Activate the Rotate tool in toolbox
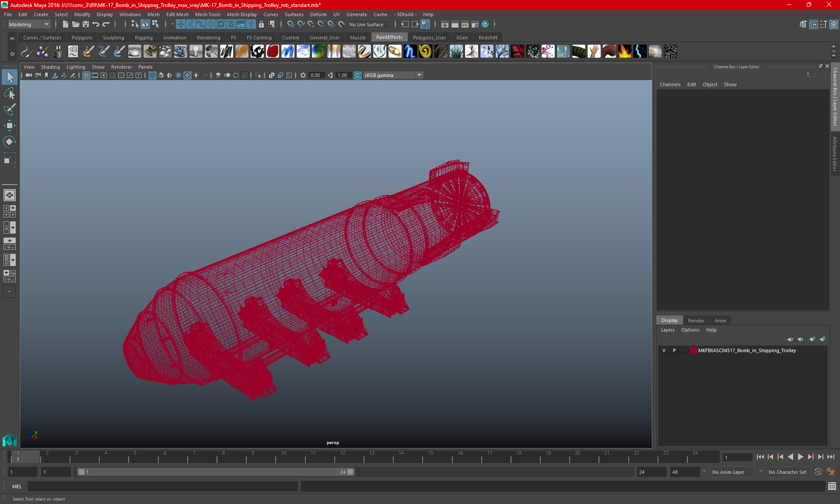The width and height of the screenshot is (840, 504). 9,141
